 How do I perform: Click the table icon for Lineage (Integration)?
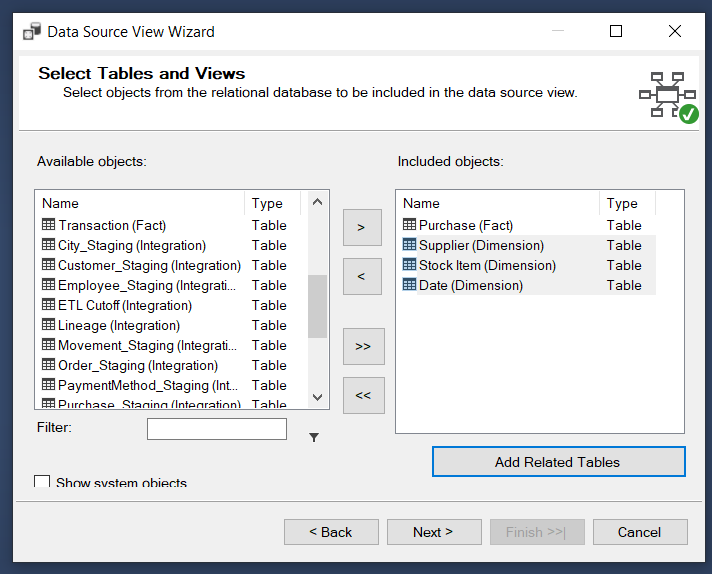(x=48, y=325)
